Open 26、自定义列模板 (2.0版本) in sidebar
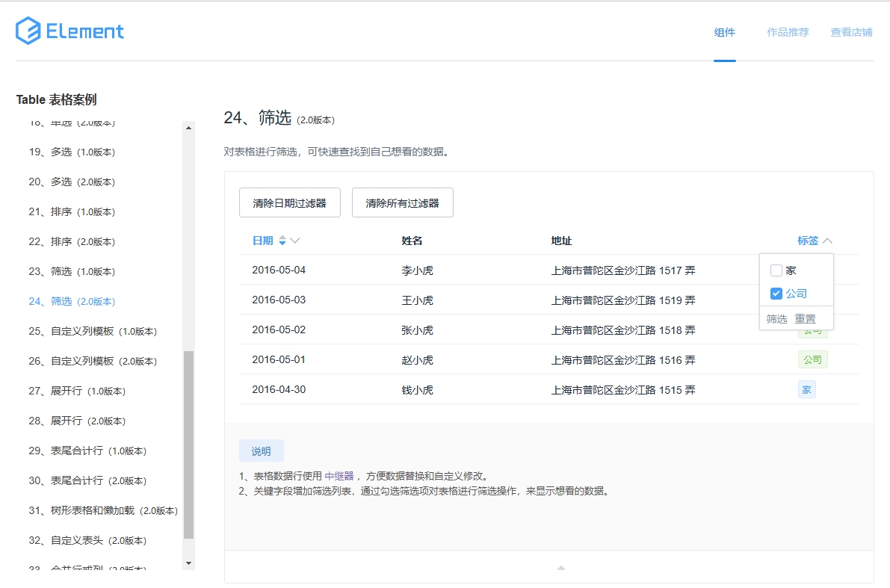 pyautogui.click(x=93, y=362)
